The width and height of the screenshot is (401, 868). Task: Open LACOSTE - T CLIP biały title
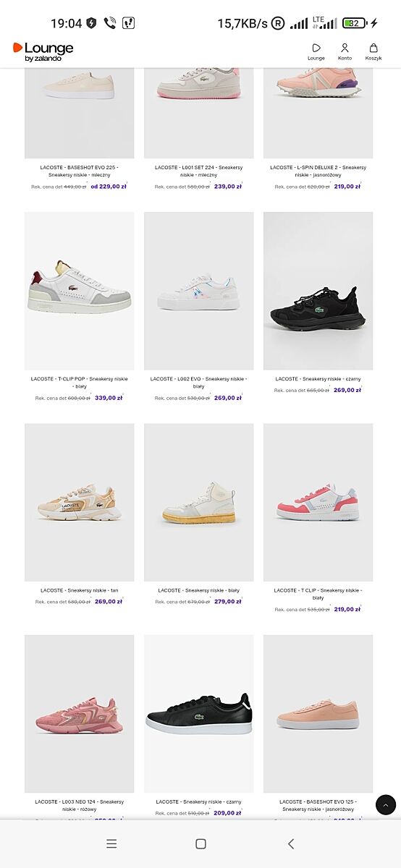318,594
